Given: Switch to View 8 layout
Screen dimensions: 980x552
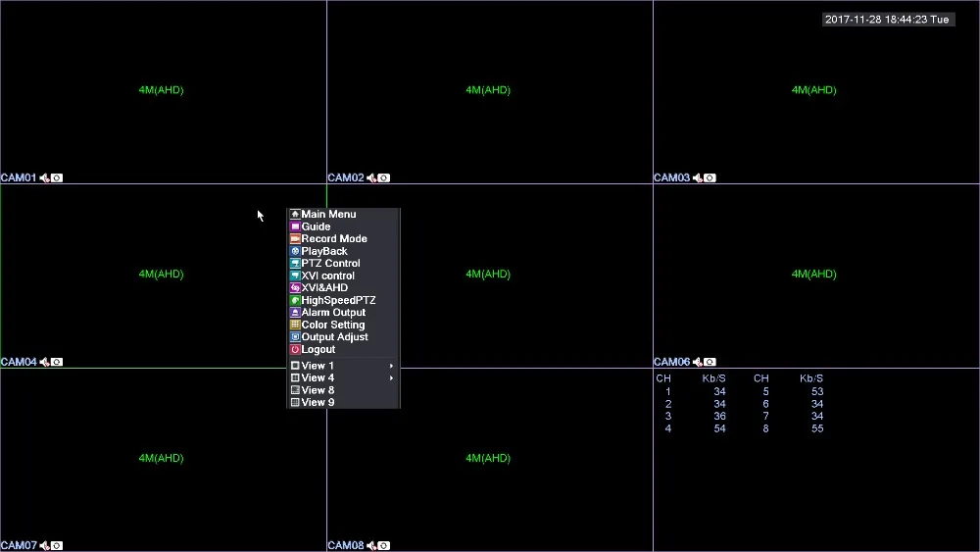Looking at the screenshot, I should [x=318, y=390].
